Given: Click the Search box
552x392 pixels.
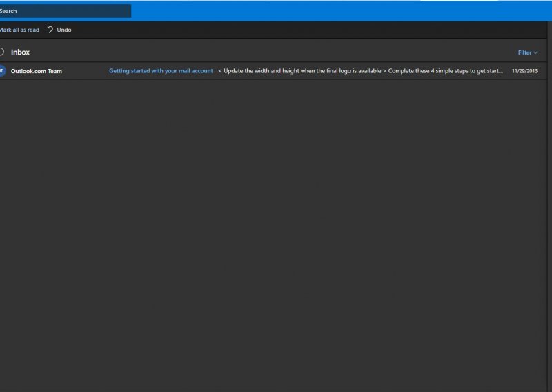Looking at the screenshot, I should tap(65, 11).
